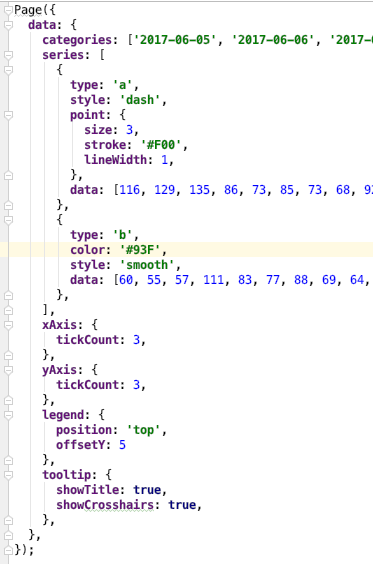Click the 'smooth' style value
The image size is (373, 564).
coord(147,265)
